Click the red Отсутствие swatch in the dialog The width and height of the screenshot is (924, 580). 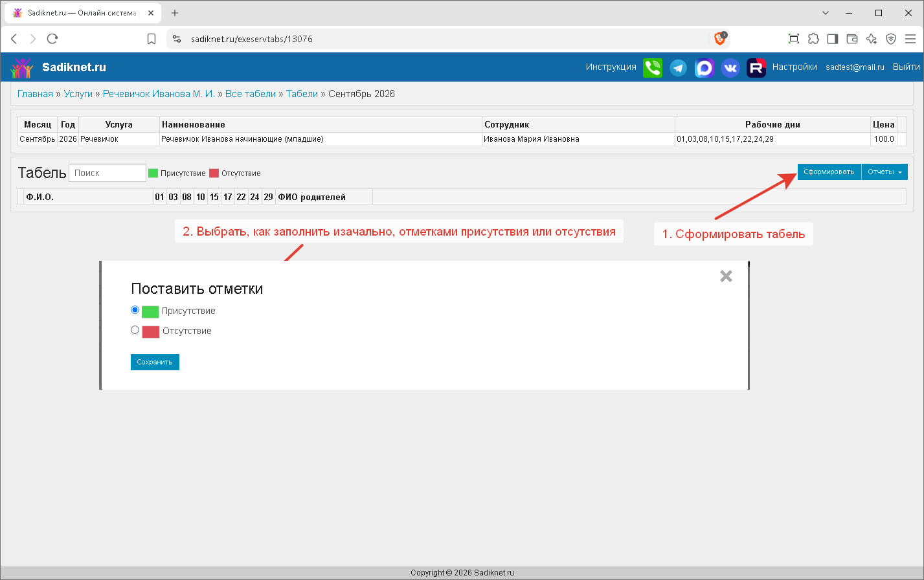coord(151,331)
